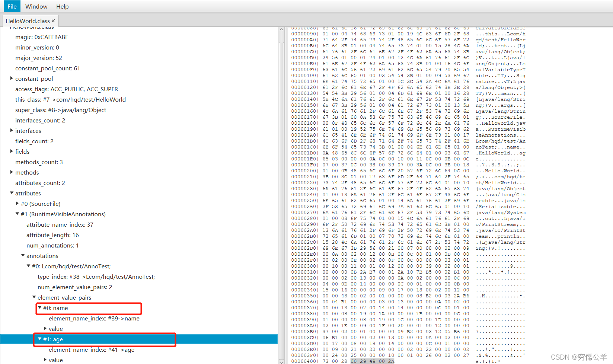Viewport: 613px width, 364px height.
Task: Select the interfaces_count: 2 row
Action: coord(40,120)
